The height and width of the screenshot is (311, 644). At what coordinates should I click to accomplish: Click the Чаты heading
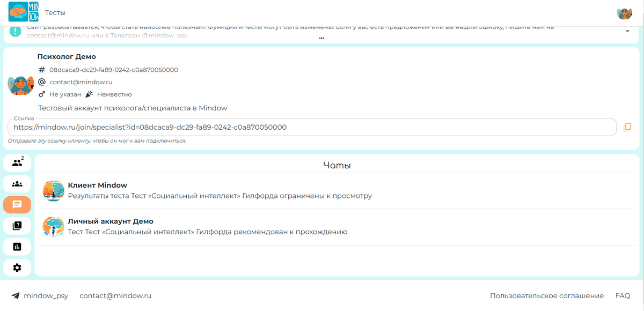coord(337,165)
